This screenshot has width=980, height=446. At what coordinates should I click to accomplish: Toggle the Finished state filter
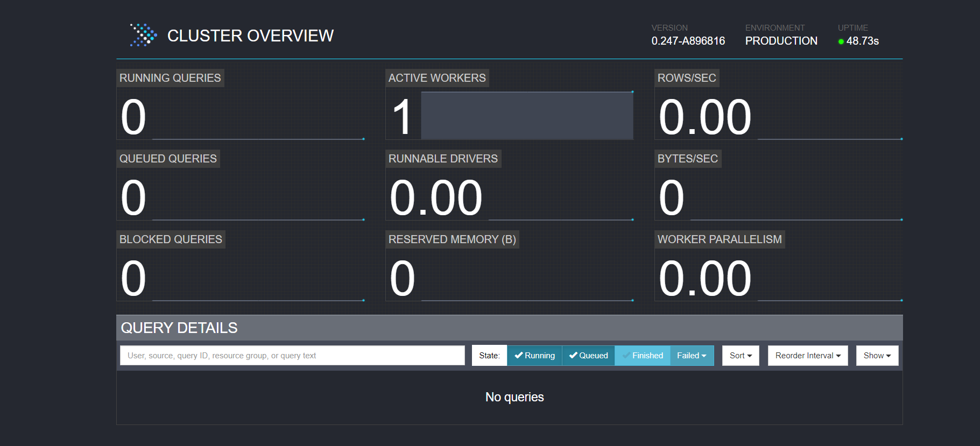point(643,356)
